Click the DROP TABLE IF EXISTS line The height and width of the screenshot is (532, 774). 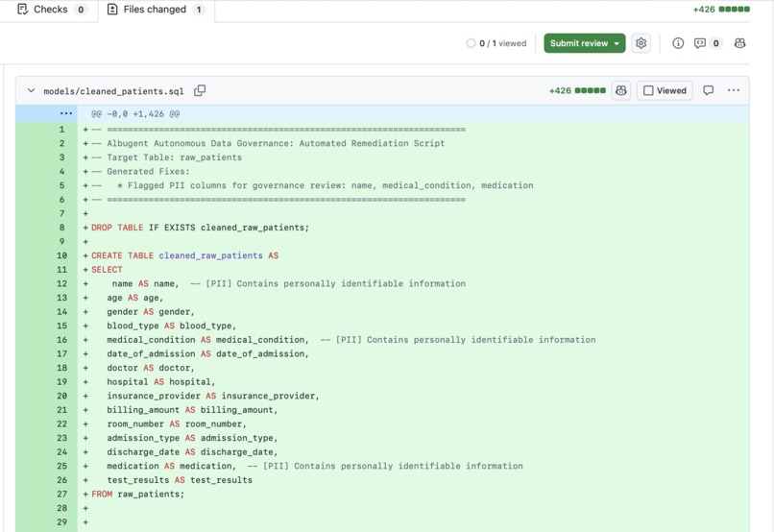tap(200, 228)
